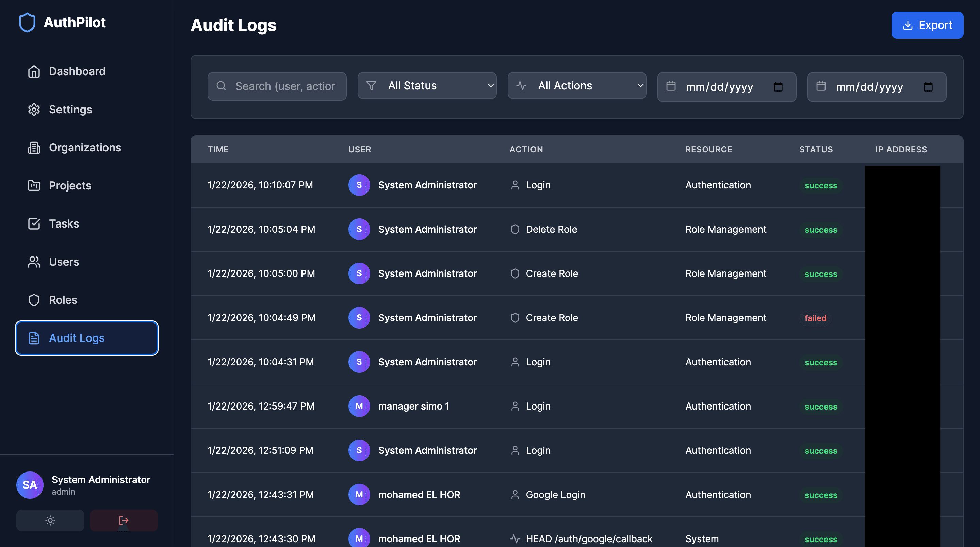Open the All Status dropdown
The height and width of the screenshot is (547, 980).
tap(427, 86)
